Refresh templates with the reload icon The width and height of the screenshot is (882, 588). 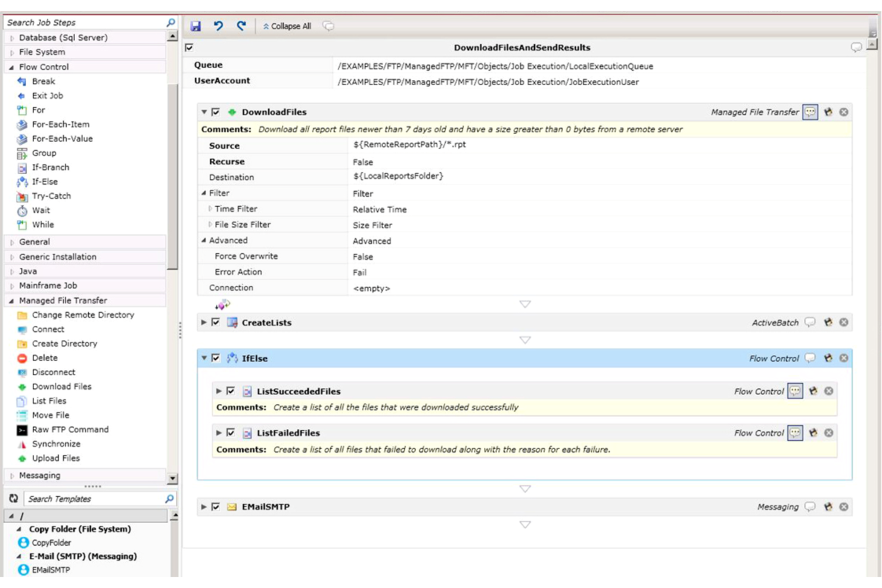13,498
